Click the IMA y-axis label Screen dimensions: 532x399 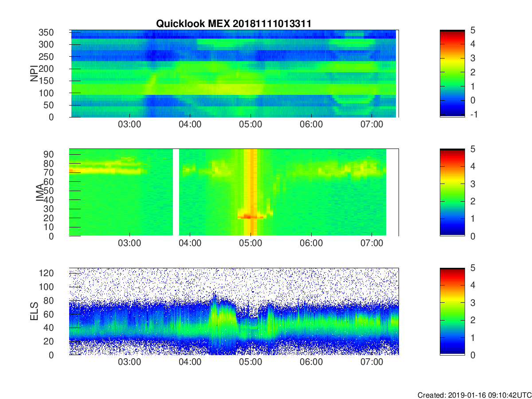click(x=40, y=192)
